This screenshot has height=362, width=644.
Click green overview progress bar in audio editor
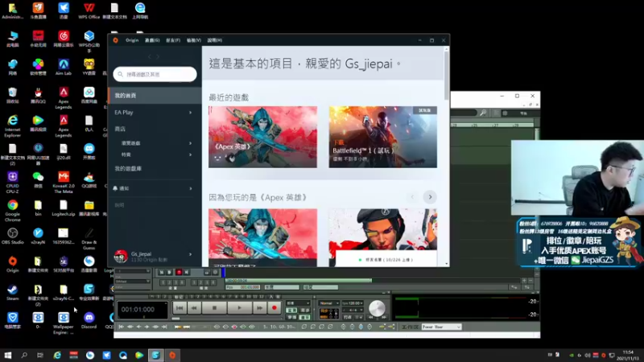(x=299, y=280)
